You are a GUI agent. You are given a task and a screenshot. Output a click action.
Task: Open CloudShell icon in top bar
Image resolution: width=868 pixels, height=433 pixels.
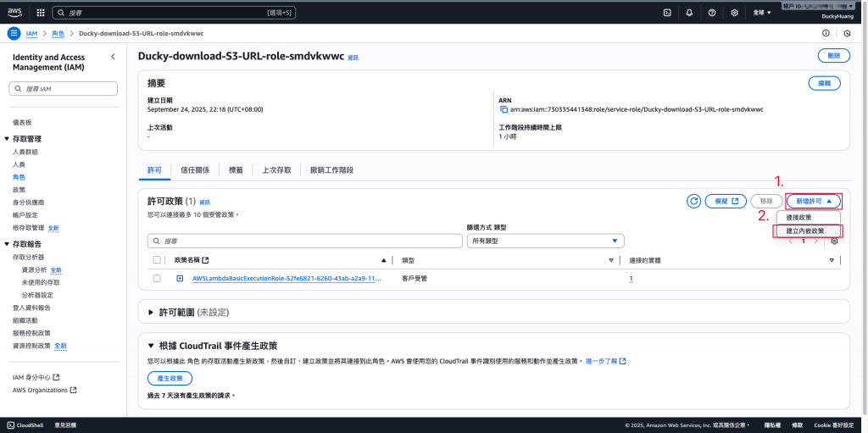click(x=668, y=12)
